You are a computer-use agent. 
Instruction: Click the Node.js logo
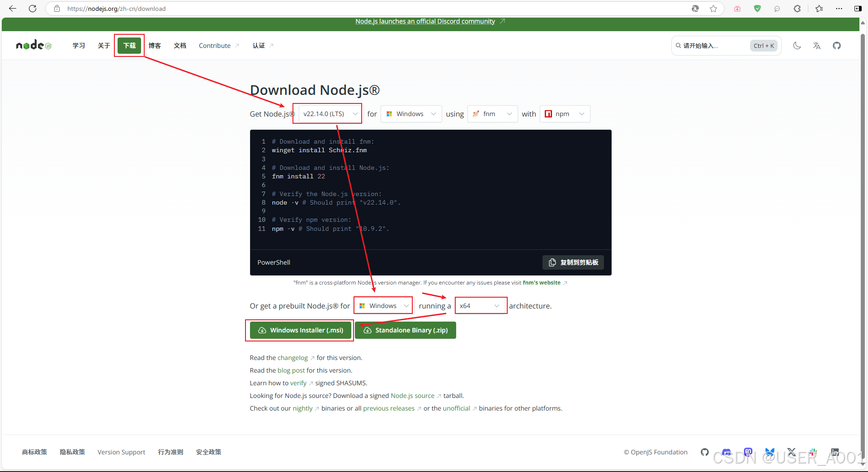click(x=33, y=45)
